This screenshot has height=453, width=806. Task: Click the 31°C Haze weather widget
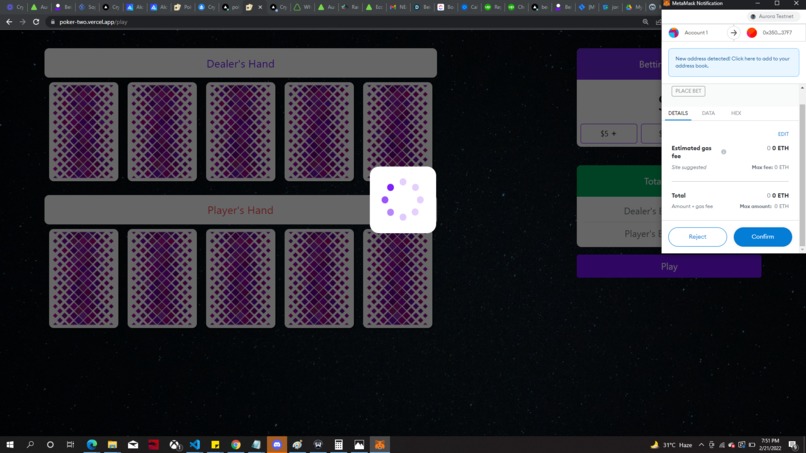671,445
